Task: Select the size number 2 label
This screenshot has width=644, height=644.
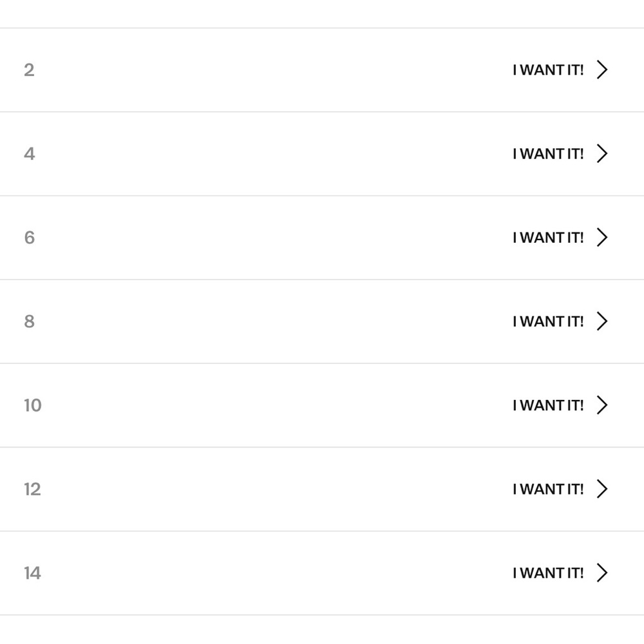Action: point(29,70)
